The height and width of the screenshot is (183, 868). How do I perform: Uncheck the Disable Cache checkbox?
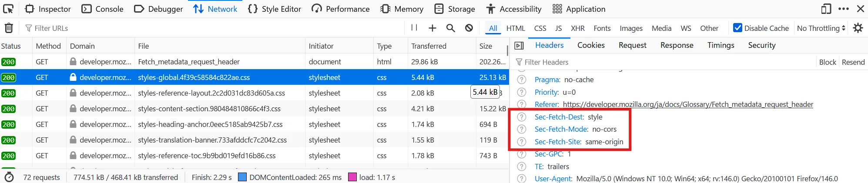point(737,28)
